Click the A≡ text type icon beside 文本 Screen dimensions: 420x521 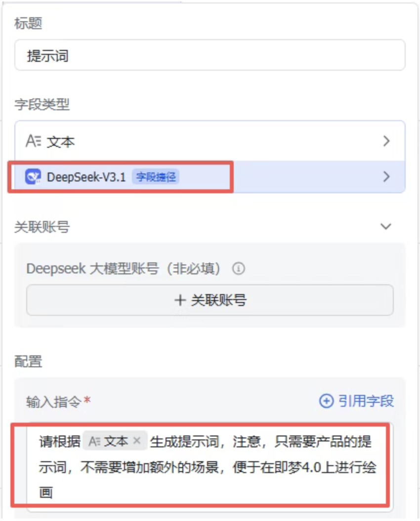34,141
